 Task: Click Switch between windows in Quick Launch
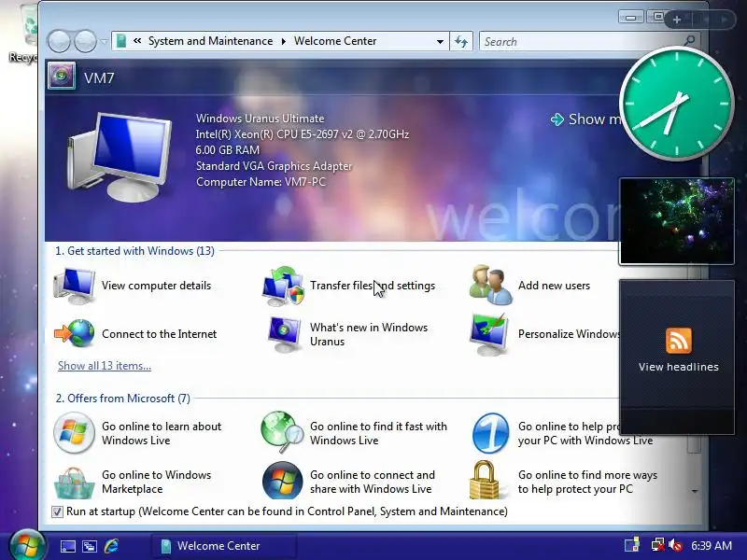[90, 546]
